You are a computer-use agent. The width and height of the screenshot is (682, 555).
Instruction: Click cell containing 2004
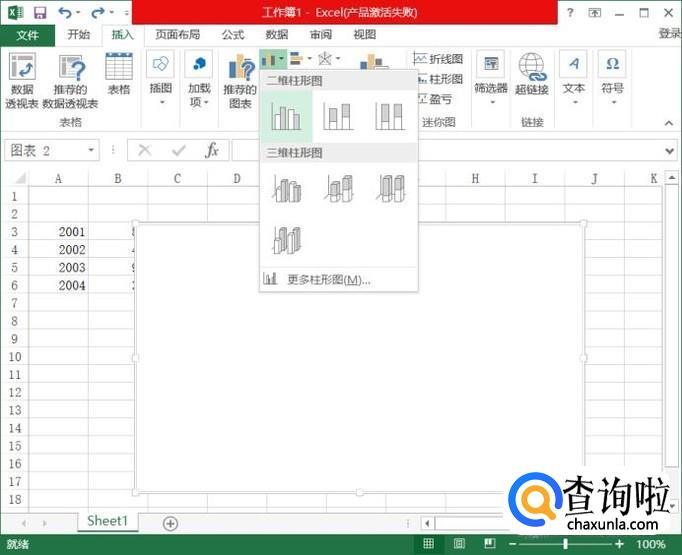(59, 285)
